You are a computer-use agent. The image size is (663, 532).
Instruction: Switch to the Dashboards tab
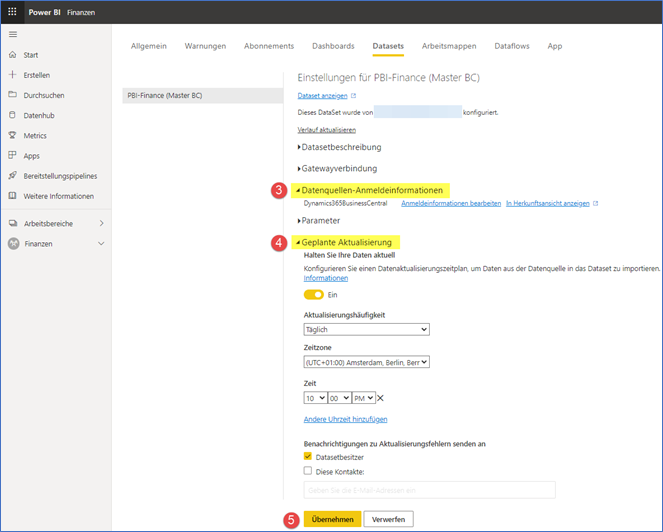point(333,46)
